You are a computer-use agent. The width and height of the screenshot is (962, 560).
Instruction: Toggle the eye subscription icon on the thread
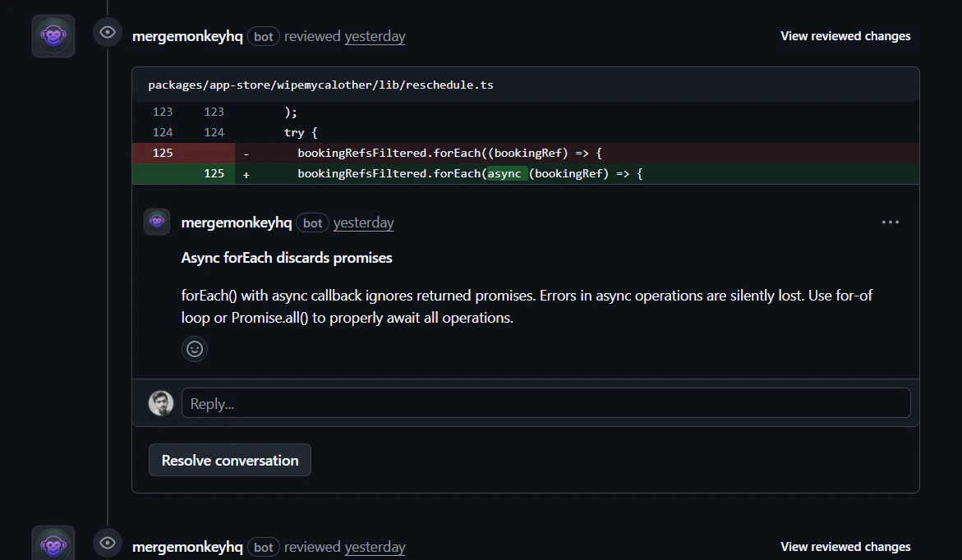tap(108, 31)
